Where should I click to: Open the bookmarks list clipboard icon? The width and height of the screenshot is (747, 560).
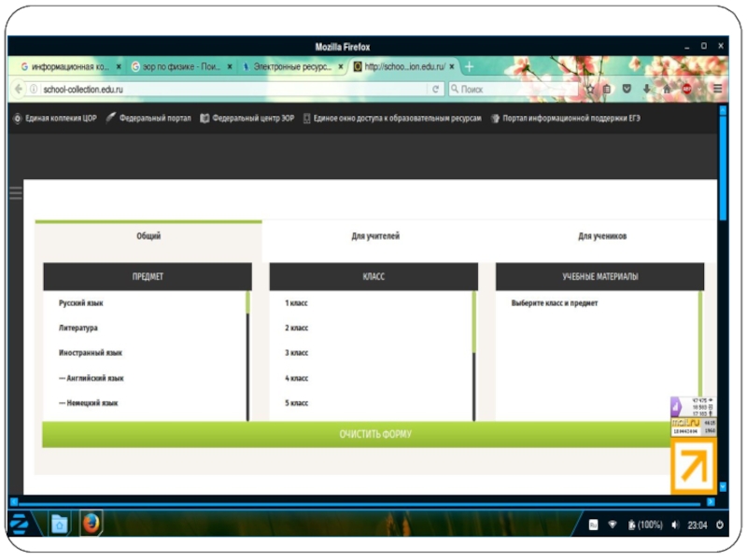[607, 89]
